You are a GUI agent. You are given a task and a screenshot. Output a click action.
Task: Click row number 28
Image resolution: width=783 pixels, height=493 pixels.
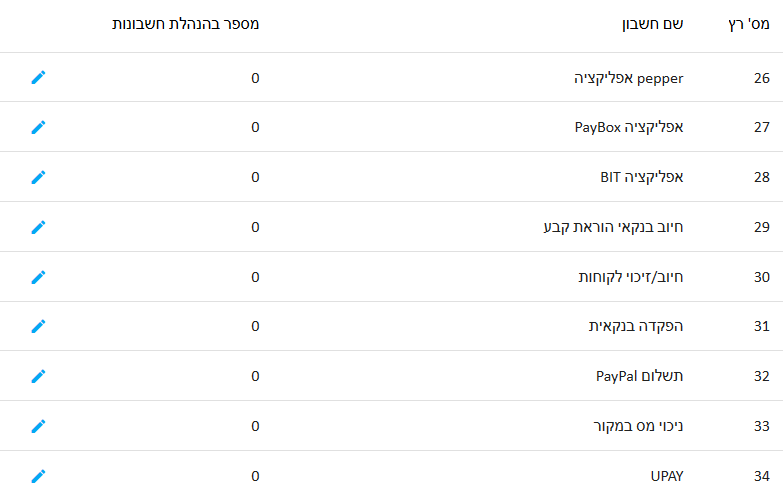click(762, 177)
